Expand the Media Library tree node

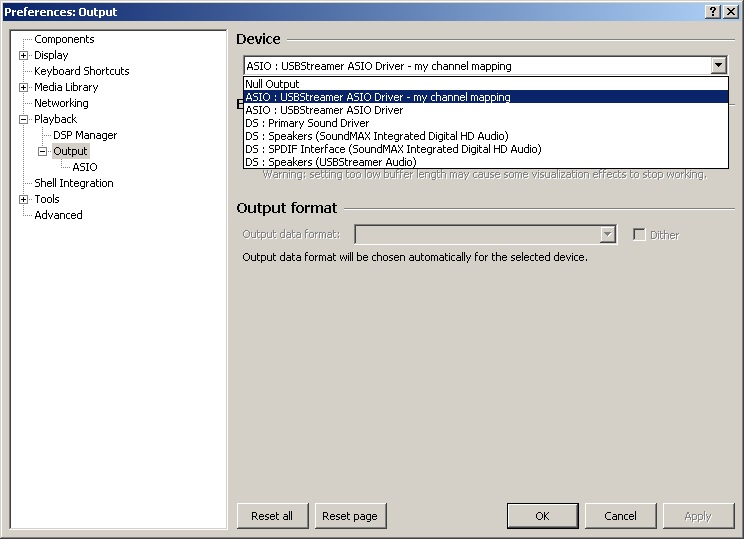(24, 87)
